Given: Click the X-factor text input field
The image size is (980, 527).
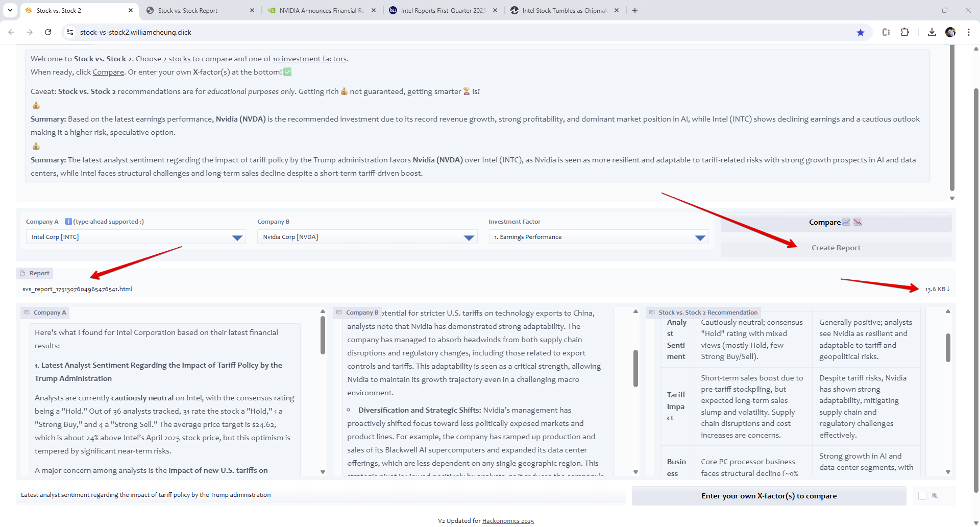Looking at the screenshot, I should coord(322,495).
